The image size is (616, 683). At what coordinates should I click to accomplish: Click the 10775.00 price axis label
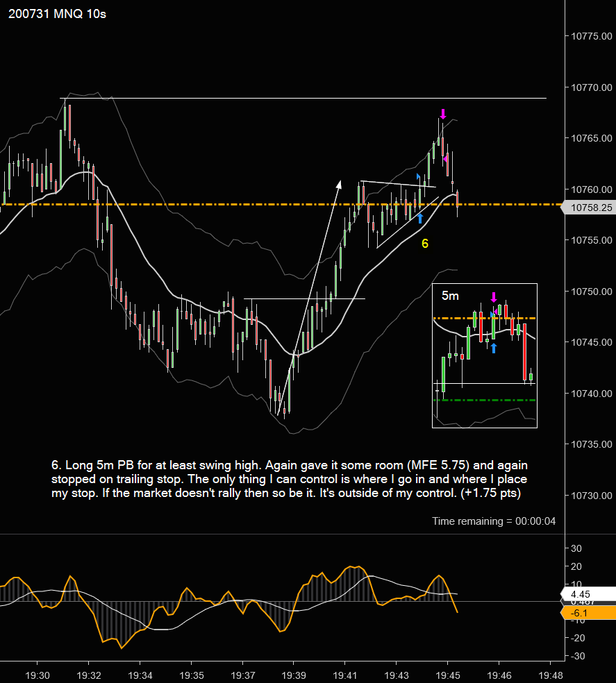pyautogui.click(x=591, y=36)
